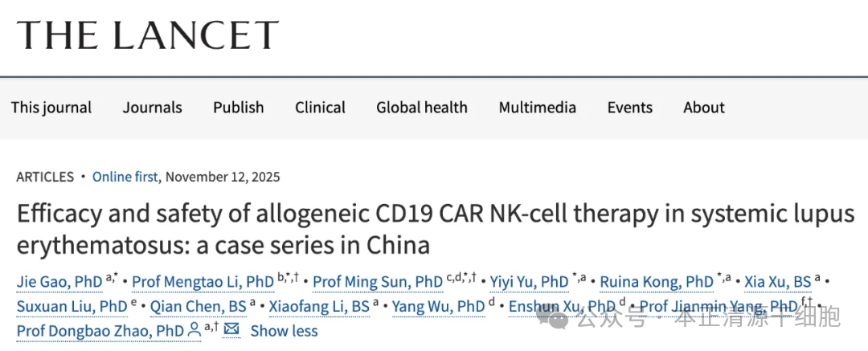Follow the Online first link
Image resolution: width=868 pixels, height=351 pixels.
[125, 177]
